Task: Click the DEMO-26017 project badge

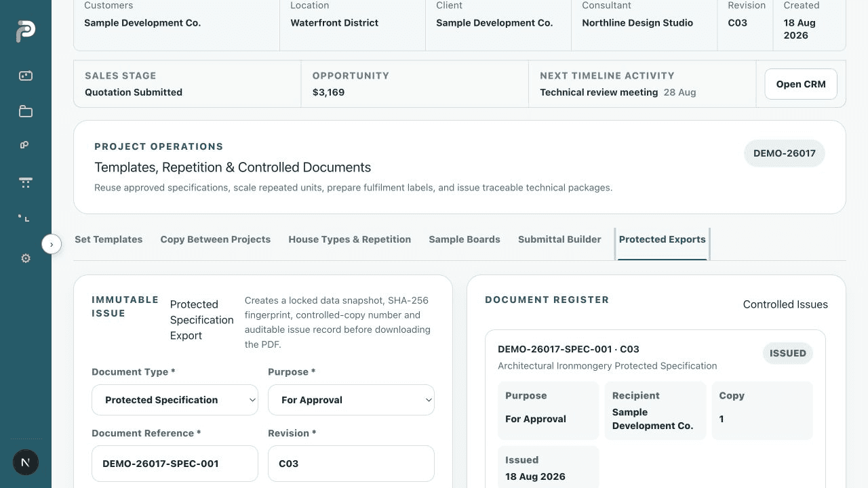Action: tap(785, 153)
